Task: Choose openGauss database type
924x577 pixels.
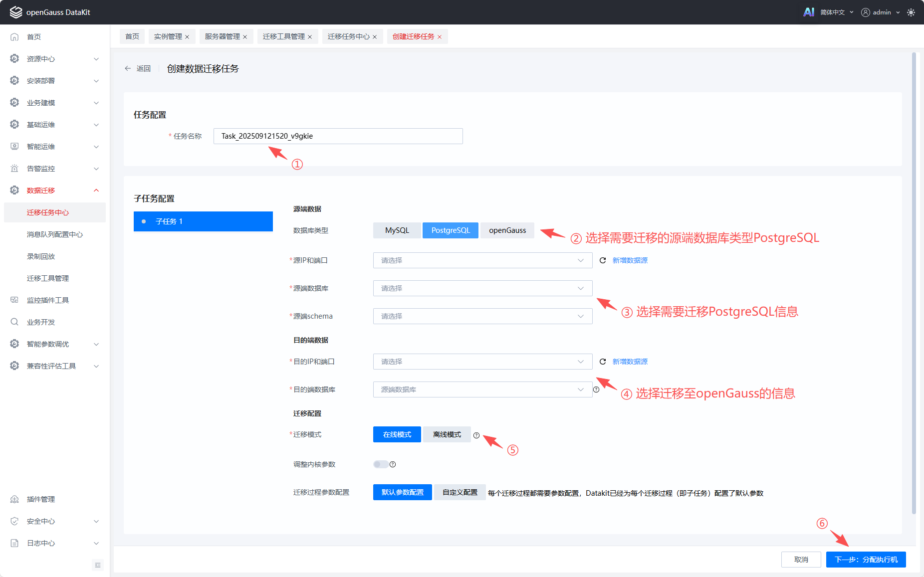Action: [x=507, y=230]
